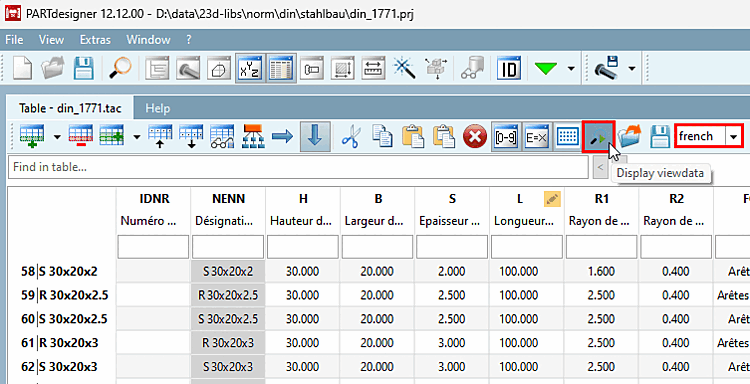Select the S column header
The width and height of the screenshot is (750, 384).
point(452,198)
